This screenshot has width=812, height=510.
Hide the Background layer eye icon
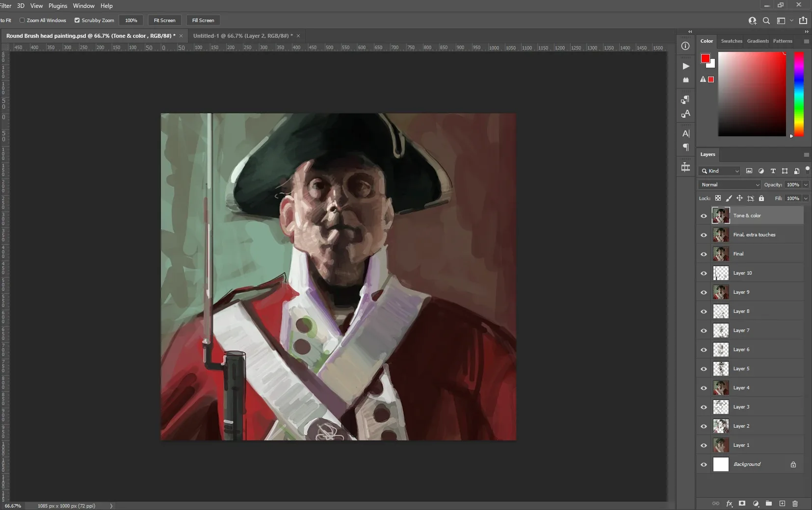pos(704,464)
